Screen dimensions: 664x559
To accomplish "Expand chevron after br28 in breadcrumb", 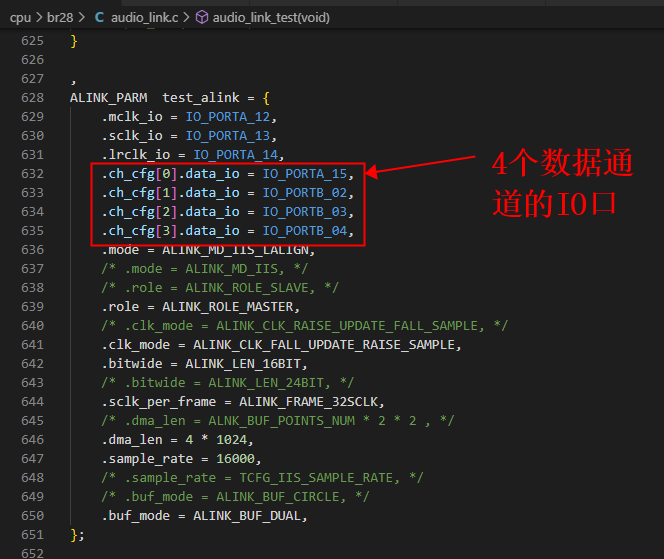I will pyautogui.click(x=81, y=17).
